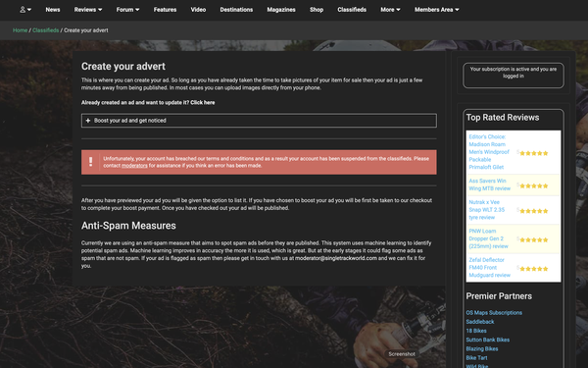Open the user account icon menu
588x368 pixels.
25,10
